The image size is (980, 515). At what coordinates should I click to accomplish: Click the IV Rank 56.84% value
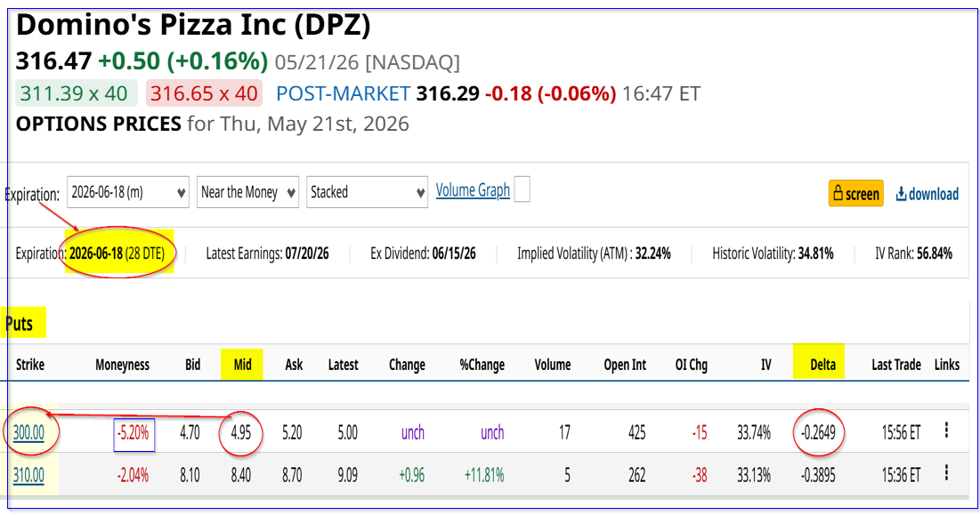point(935,253)
